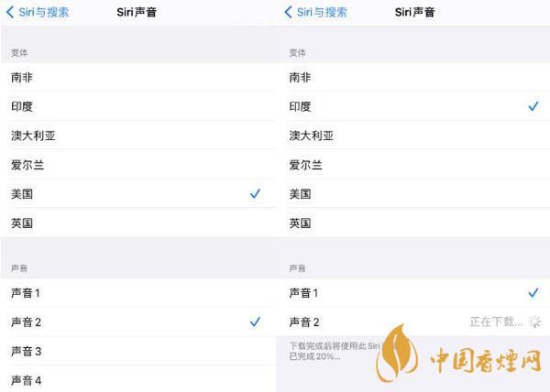Select 声音 3 in the left panel
This screenshot has height=392, width=550.
[x=26, y=351]
